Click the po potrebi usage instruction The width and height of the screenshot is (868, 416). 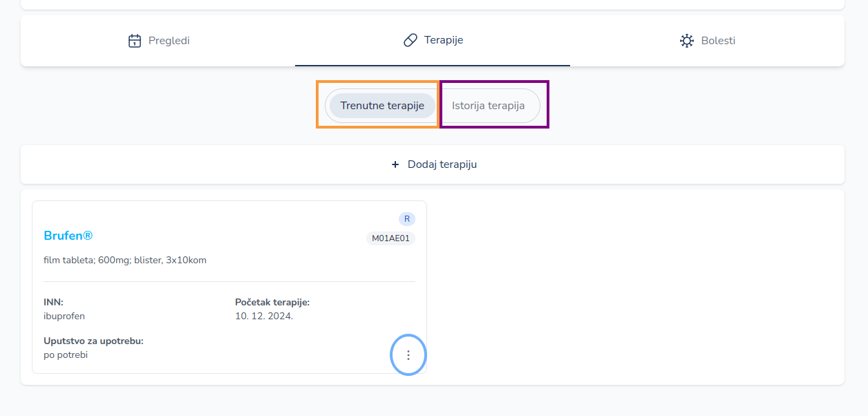(66, 354)
